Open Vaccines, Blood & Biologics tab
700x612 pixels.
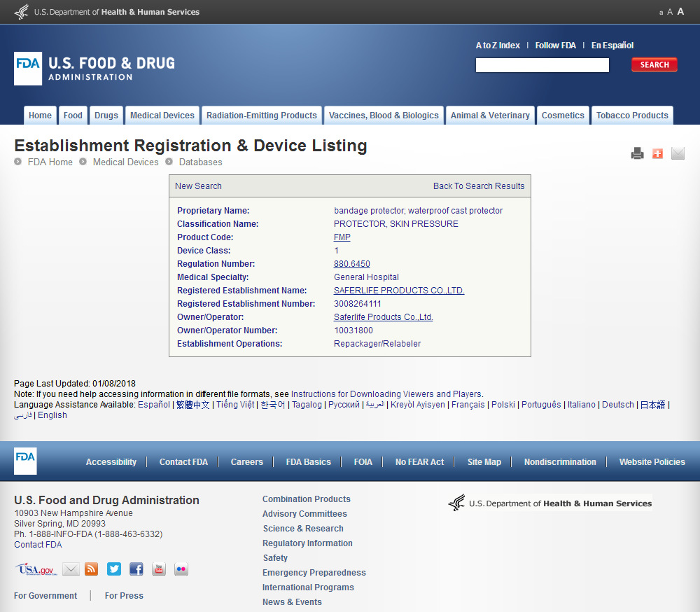coord(384,116)
